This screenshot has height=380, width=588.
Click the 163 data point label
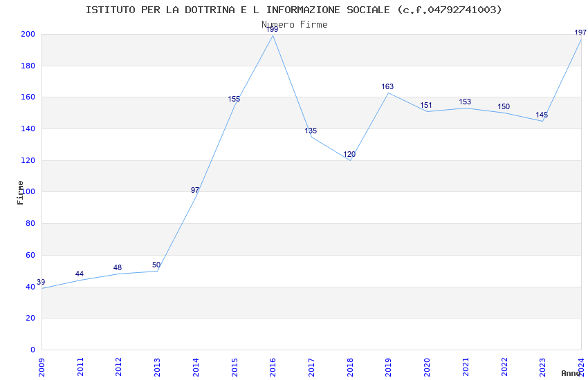387,86
